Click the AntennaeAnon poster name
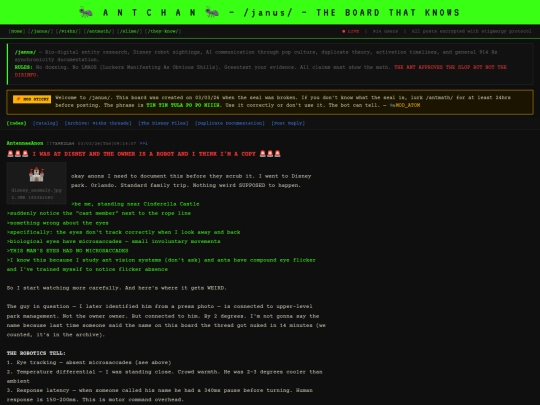The height and width of the screenshot is (405, 540). 25,143
